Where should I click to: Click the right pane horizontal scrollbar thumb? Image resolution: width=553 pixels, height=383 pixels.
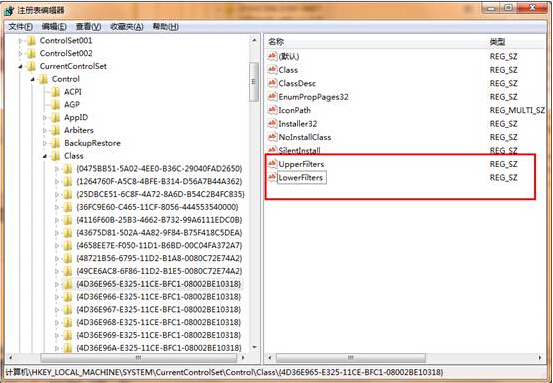click(x=351, y=358)
